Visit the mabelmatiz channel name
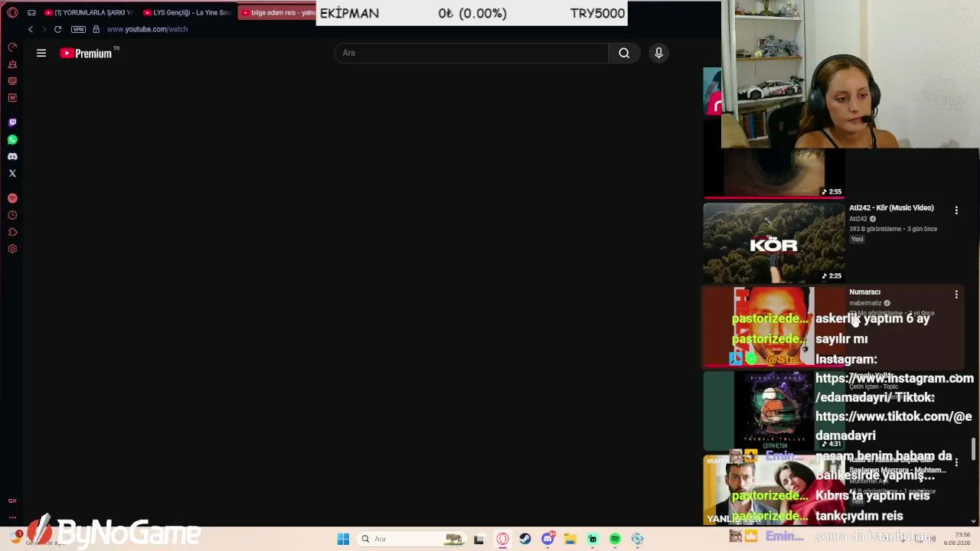This screenshot has height=551, width=980. point(865,303)
